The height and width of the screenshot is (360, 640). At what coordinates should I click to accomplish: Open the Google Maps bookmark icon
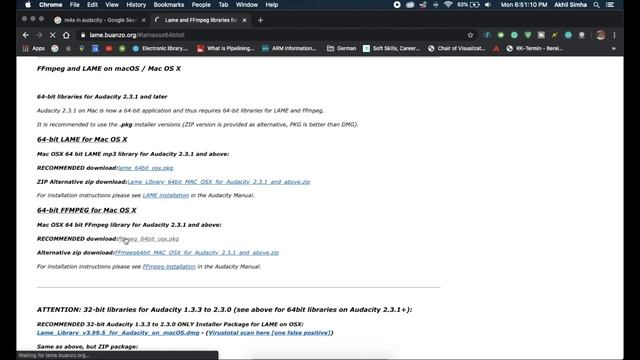82,49
